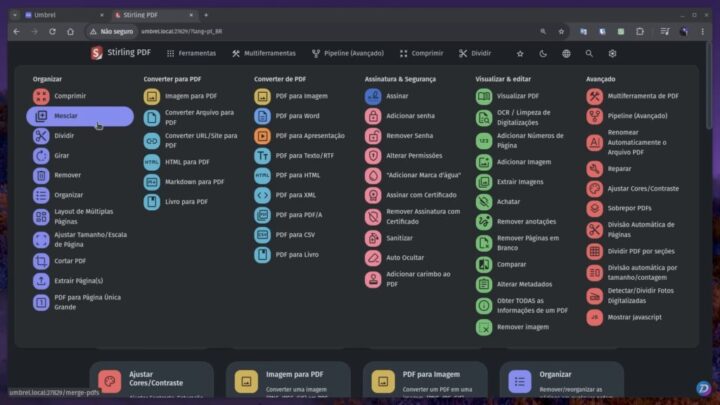The image size is (720, 405).
Task: Click the Mesclar link
Action: (67, 116)
